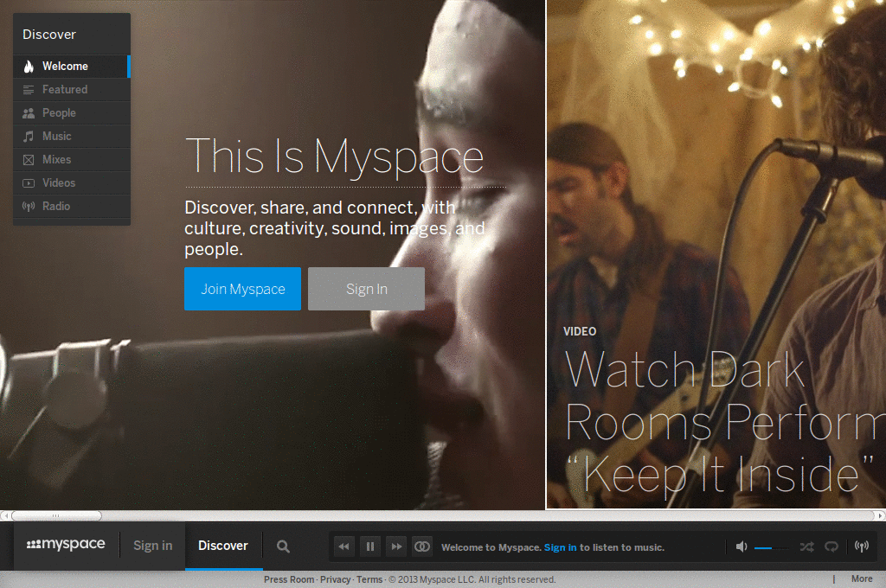Enable shuffle in the player bar

click(806, 546)
